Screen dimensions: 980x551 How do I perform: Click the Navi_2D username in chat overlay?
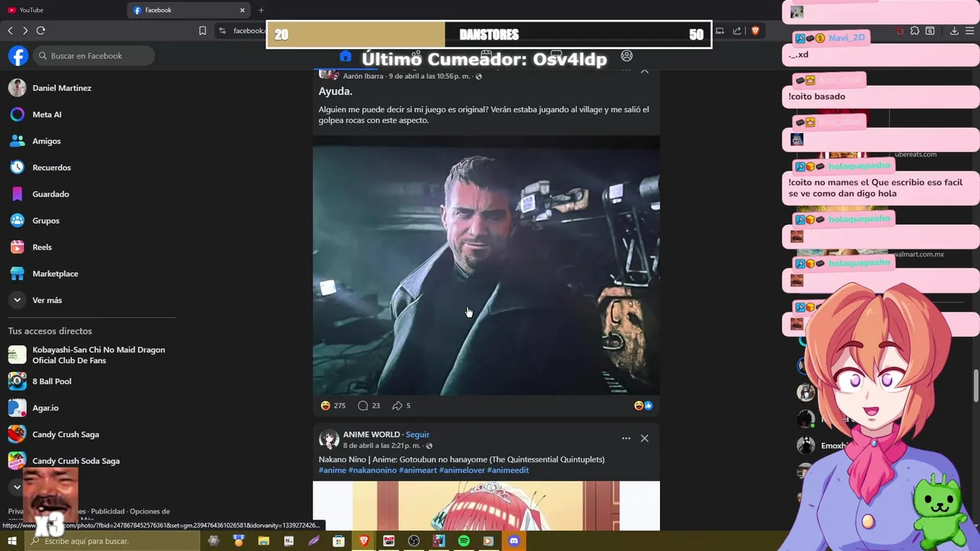click(846, 37)
